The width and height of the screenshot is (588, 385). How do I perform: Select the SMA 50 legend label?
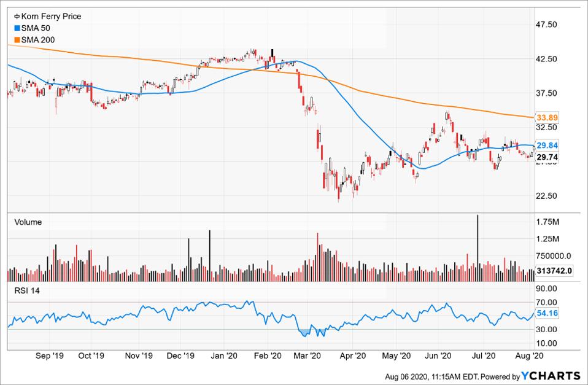36,28
